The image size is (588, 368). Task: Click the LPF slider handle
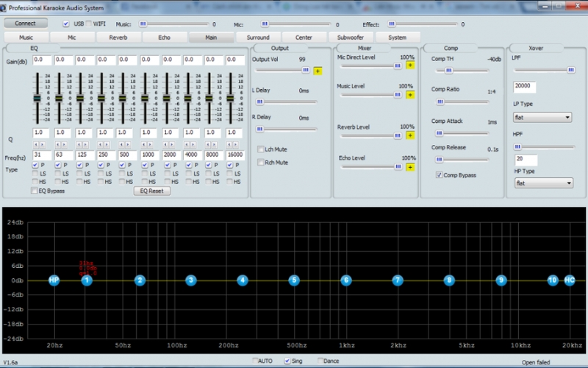(x=571, y=70)
